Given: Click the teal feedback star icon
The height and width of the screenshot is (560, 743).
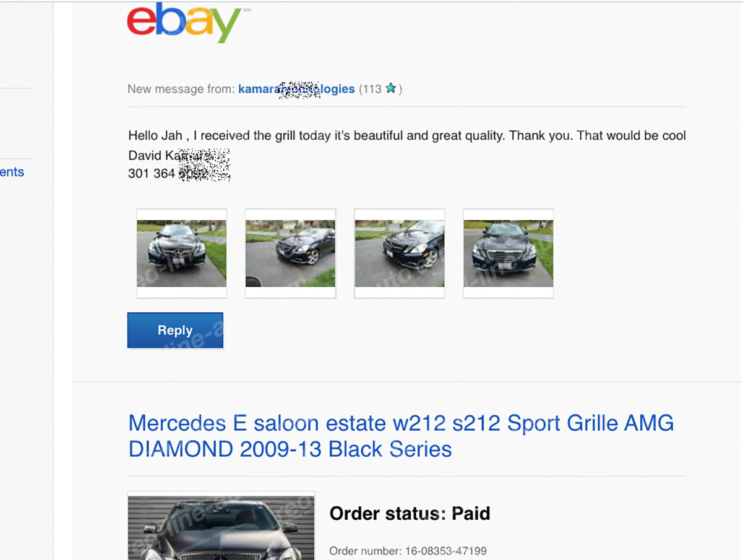Looking at the screenshot, I should click(390, 88).
